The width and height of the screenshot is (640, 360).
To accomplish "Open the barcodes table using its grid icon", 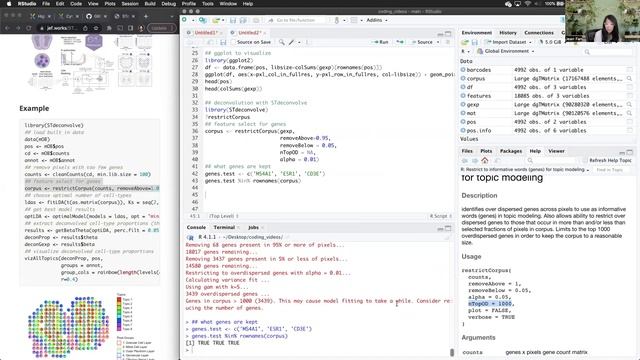I will click(629, 70).
